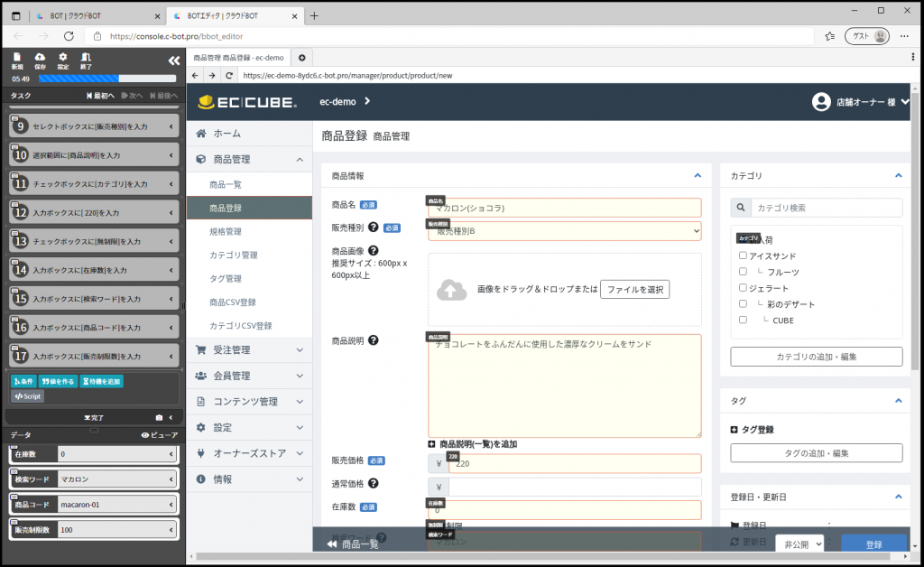Image resolution: width=924 pixels, height=567 pixels.
Task: Collapse the 登録日・更新日 panel
Action: [898, 497]
